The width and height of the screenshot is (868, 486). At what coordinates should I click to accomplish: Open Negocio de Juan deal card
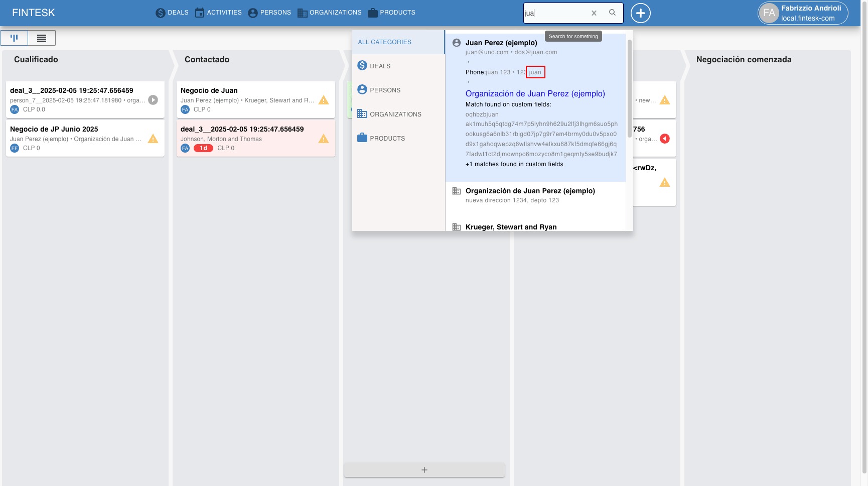tap(256, 99)
